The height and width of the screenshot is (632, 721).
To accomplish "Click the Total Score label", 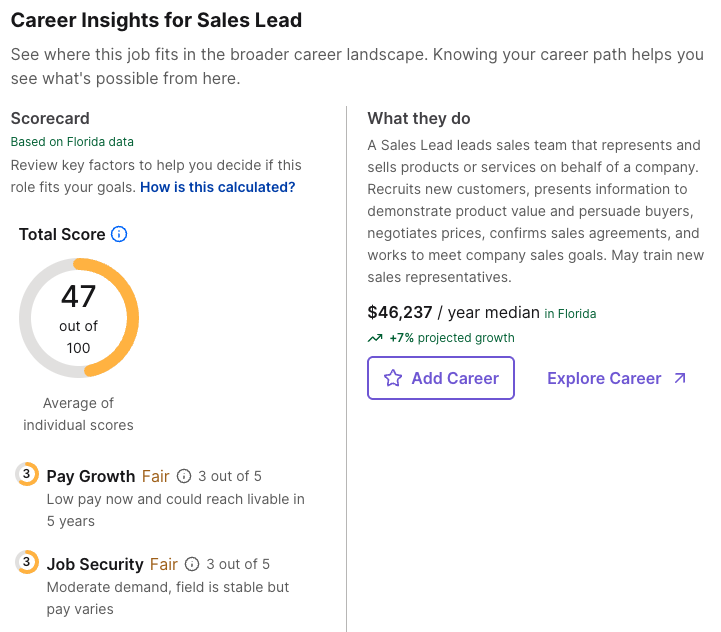I will (62, 234).
